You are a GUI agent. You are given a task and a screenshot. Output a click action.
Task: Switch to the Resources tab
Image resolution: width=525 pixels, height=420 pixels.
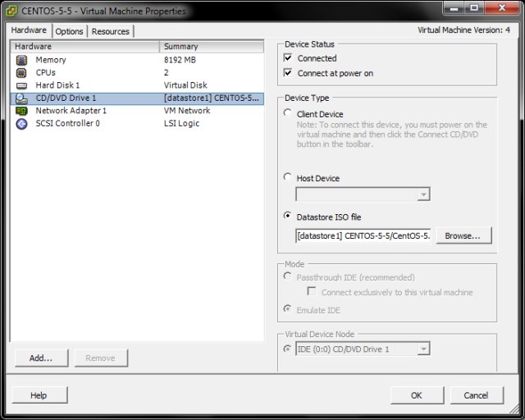click(111, 31)
